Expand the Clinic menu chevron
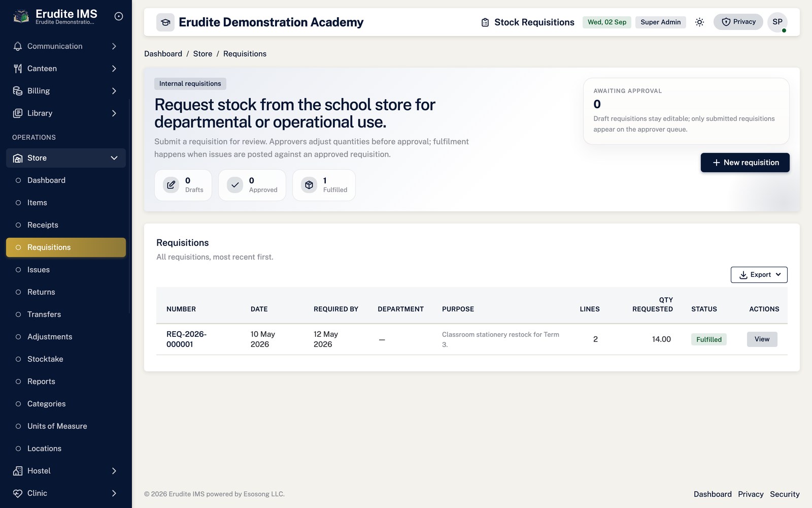The image size is (812, 508). pyautogui.click(x=114, y=493)
